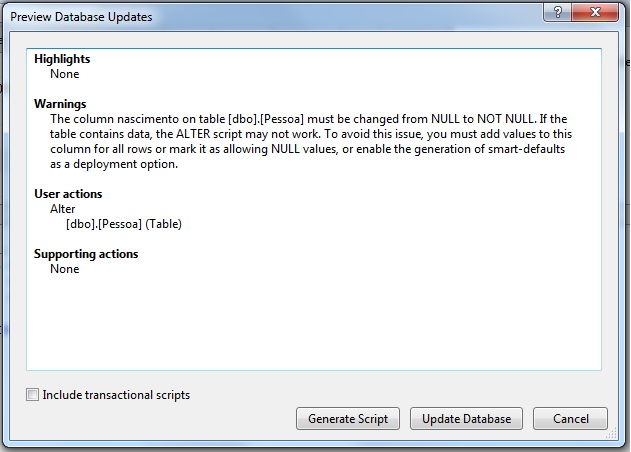Image resolution: width=631 pixels, height=452 pixels.
Task: Select the Warnings heading
Action: [60, 104]
